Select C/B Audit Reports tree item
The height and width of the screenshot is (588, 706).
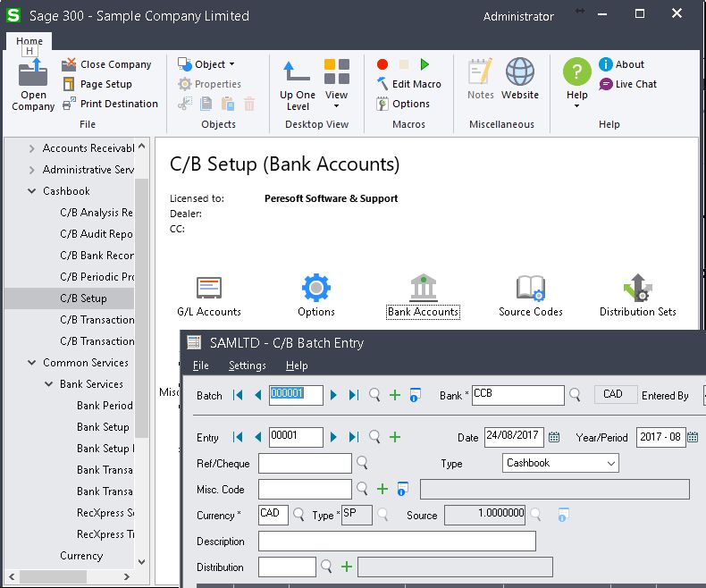(96, 234)
